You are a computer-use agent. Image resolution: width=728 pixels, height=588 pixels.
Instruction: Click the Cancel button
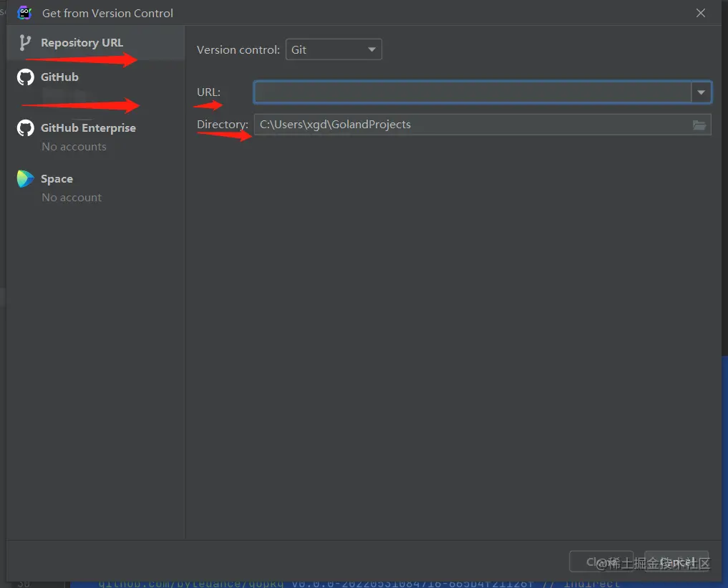[x=677, y=562]
